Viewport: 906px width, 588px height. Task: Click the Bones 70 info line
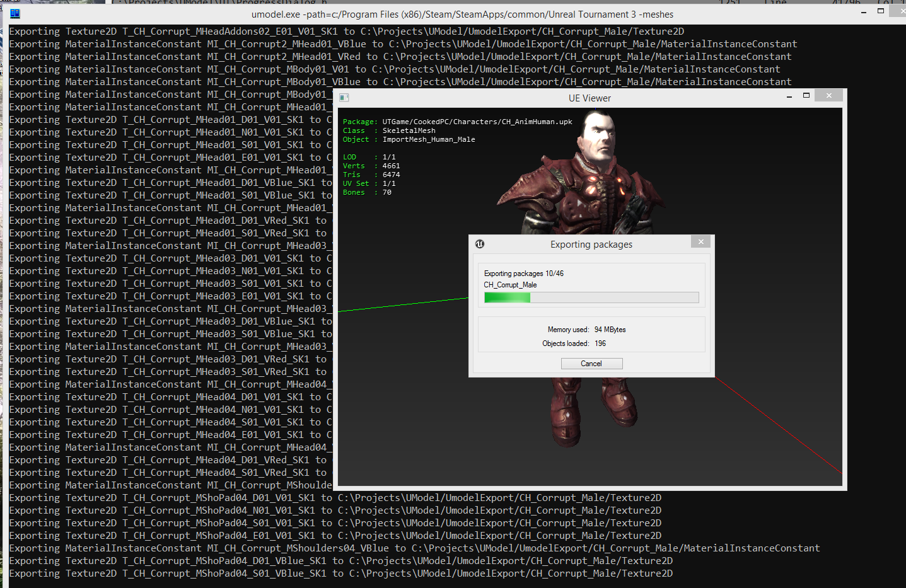[x=367, y=192]
